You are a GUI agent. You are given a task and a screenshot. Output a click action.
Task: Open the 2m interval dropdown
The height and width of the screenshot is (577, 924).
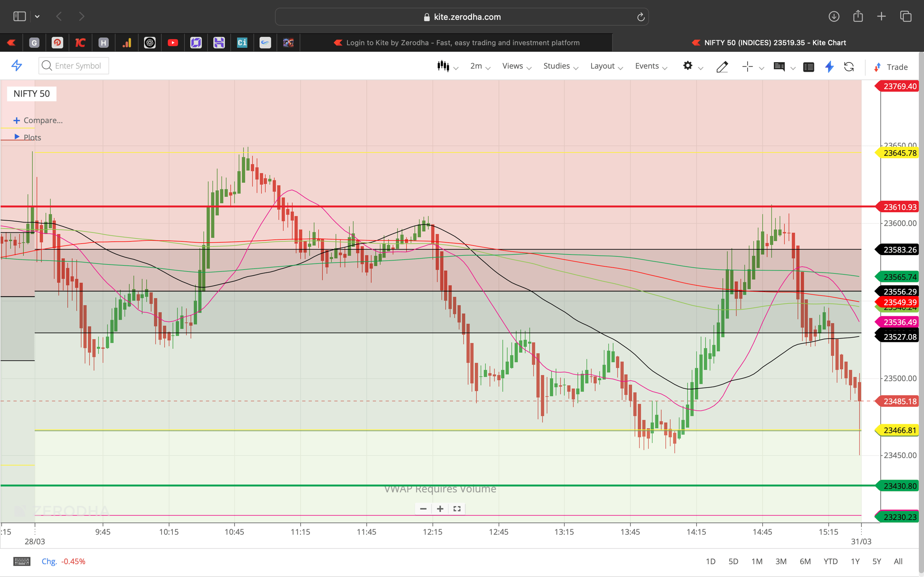477,66
